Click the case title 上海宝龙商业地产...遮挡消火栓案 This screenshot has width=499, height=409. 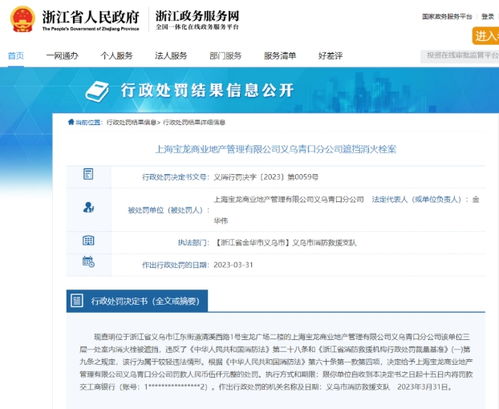coord(276,149)
